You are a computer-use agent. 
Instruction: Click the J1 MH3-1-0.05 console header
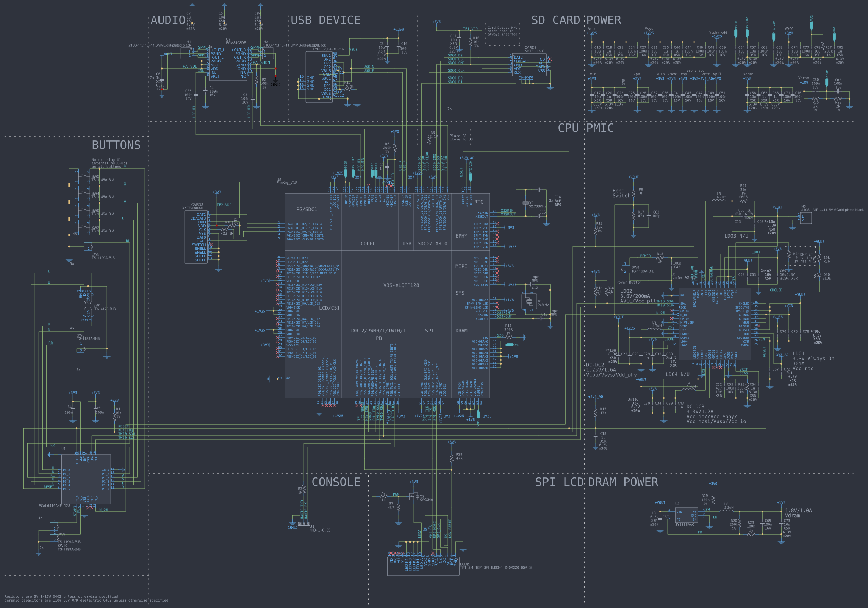[x=303, y=524]
